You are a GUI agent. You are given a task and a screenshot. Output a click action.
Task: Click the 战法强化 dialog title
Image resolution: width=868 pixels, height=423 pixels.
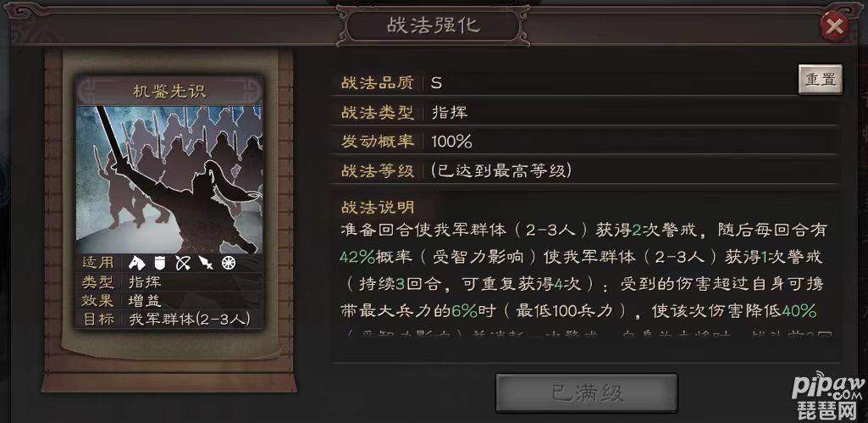434,26
